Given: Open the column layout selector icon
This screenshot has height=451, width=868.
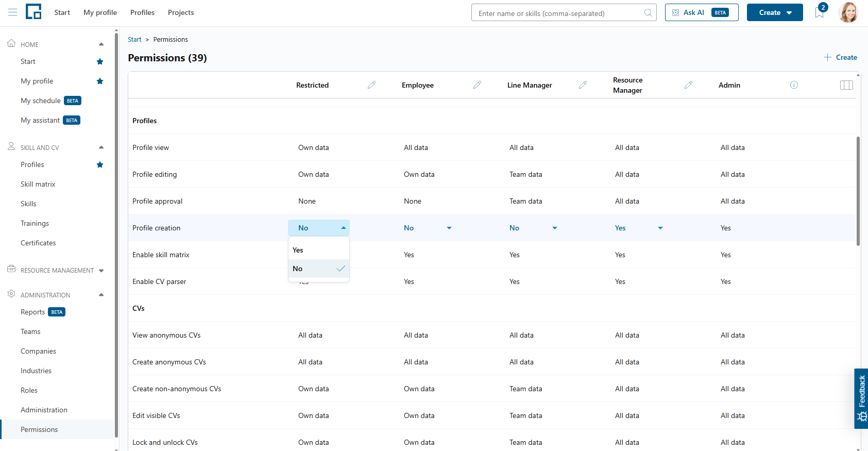Looking at the screenshot, I should click(x=846, y=85).
